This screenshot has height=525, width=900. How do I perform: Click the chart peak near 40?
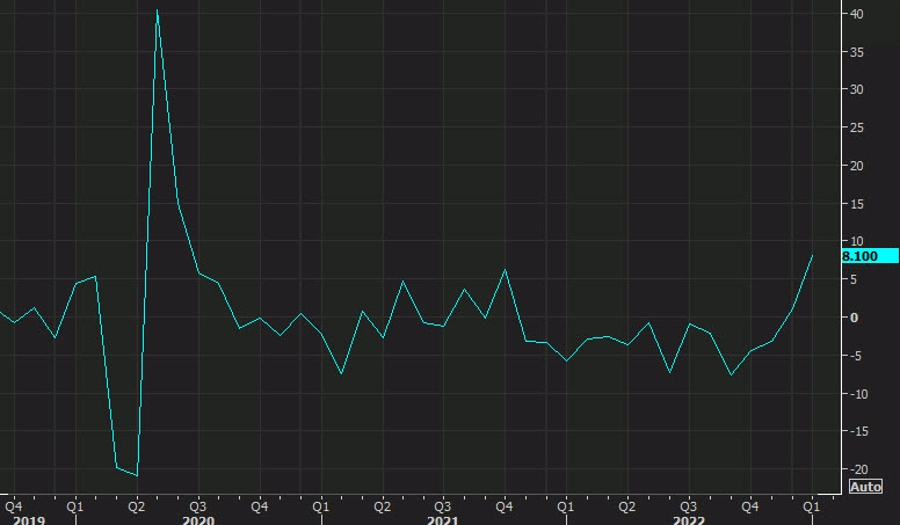point(157,11)
